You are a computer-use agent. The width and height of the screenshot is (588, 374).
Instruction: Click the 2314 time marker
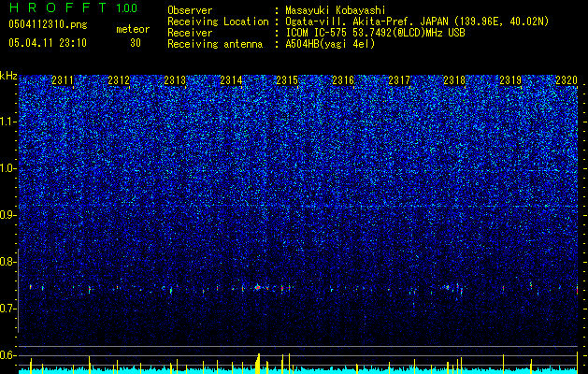tap(231, 80)
